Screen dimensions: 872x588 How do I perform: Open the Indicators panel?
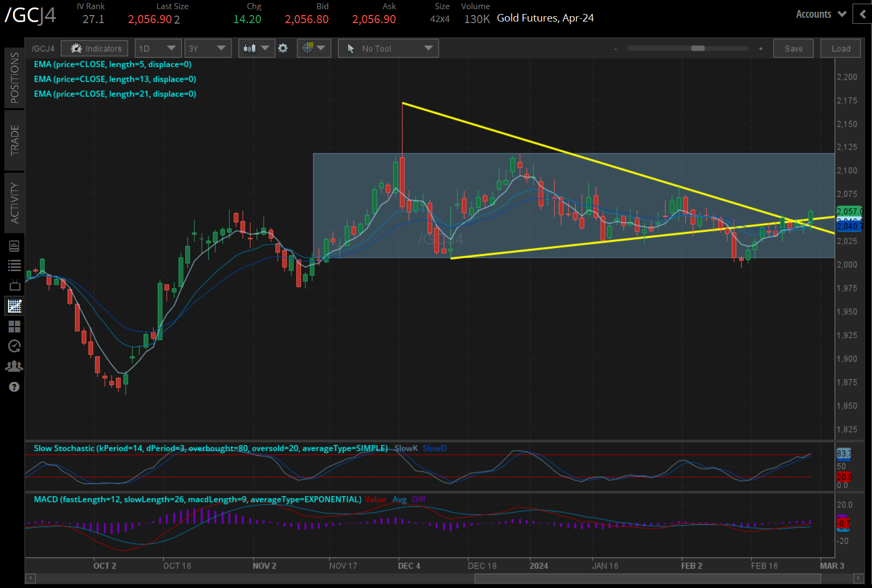click(95, 48)
